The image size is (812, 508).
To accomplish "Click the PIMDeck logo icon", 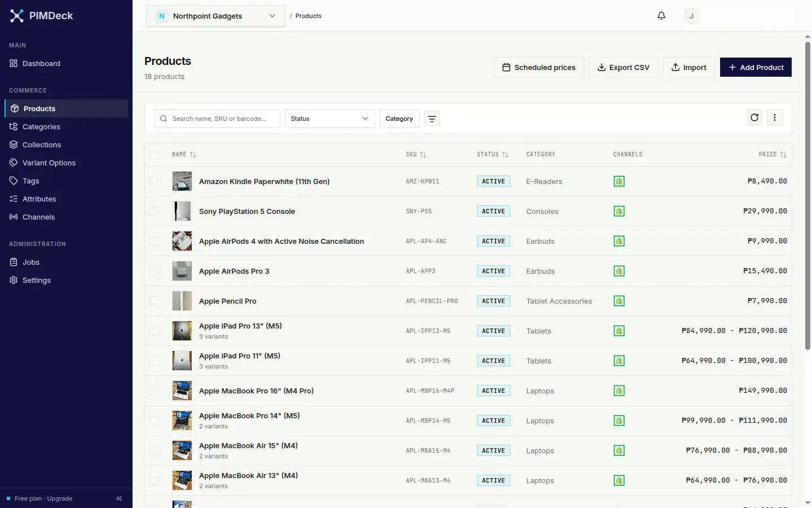I will tap(17, 16).
